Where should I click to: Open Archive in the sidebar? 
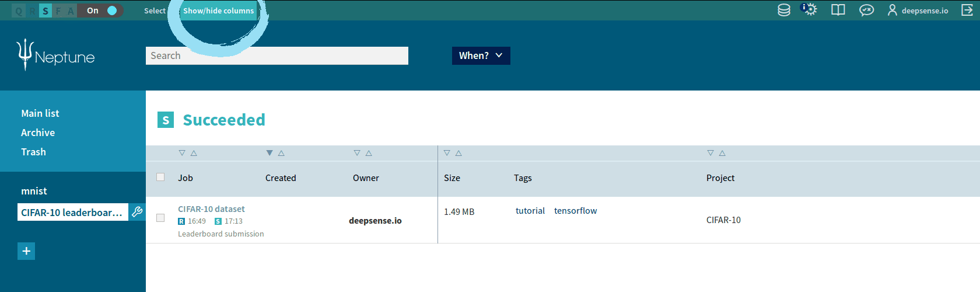[x=38, y=133]
